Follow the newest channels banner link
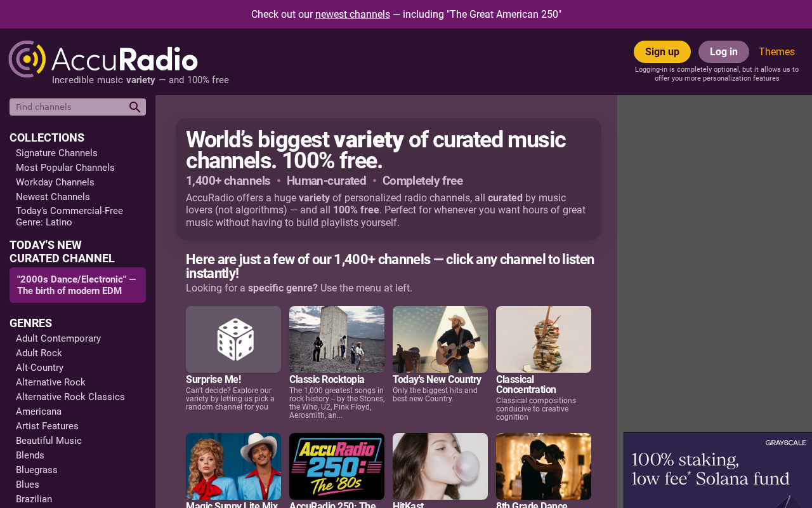This screenshot has height=508, width=812. (353, 14)
